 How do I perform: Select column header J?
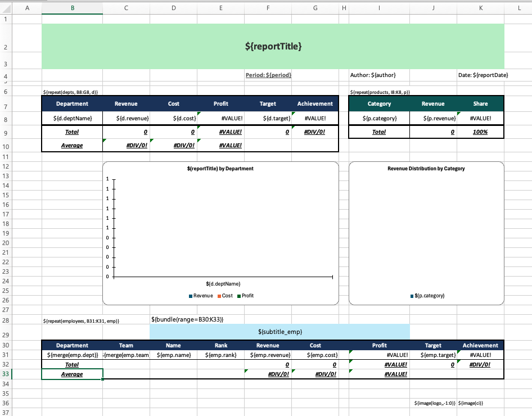[433, 8]
